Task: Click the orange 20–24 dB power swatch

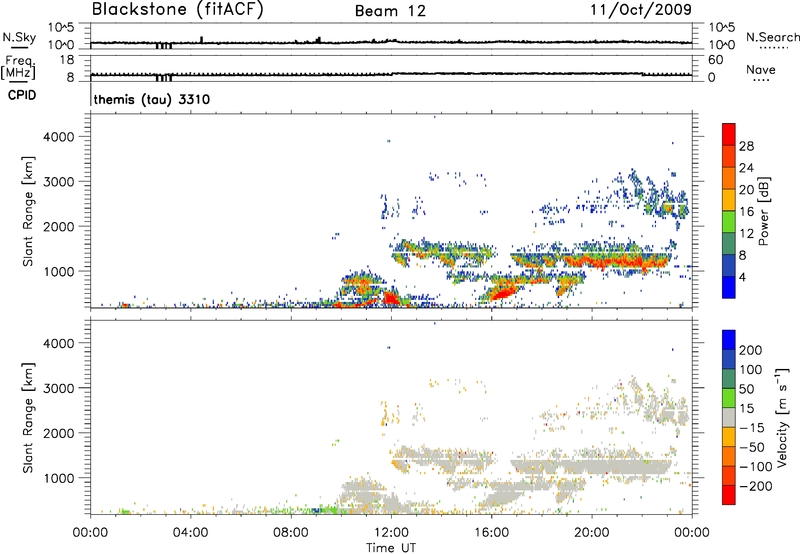Action: pos(729,178)
